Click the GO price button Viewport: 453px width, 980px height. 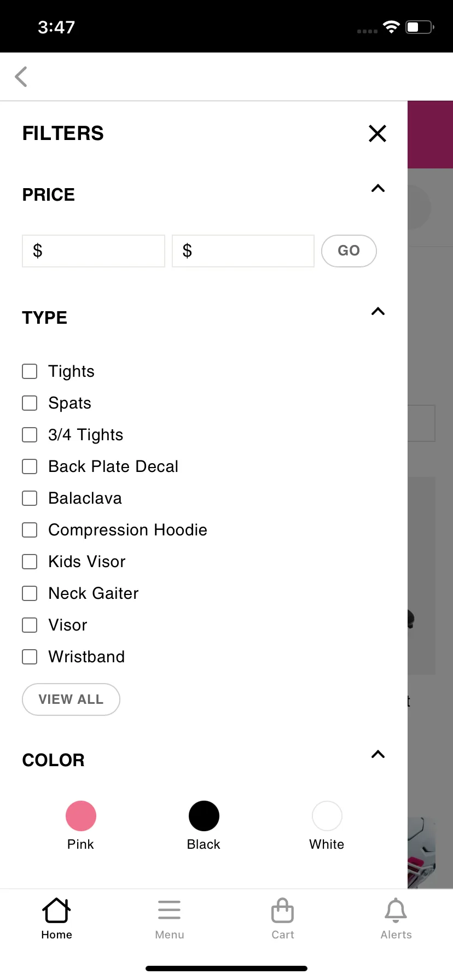point(349,251)
